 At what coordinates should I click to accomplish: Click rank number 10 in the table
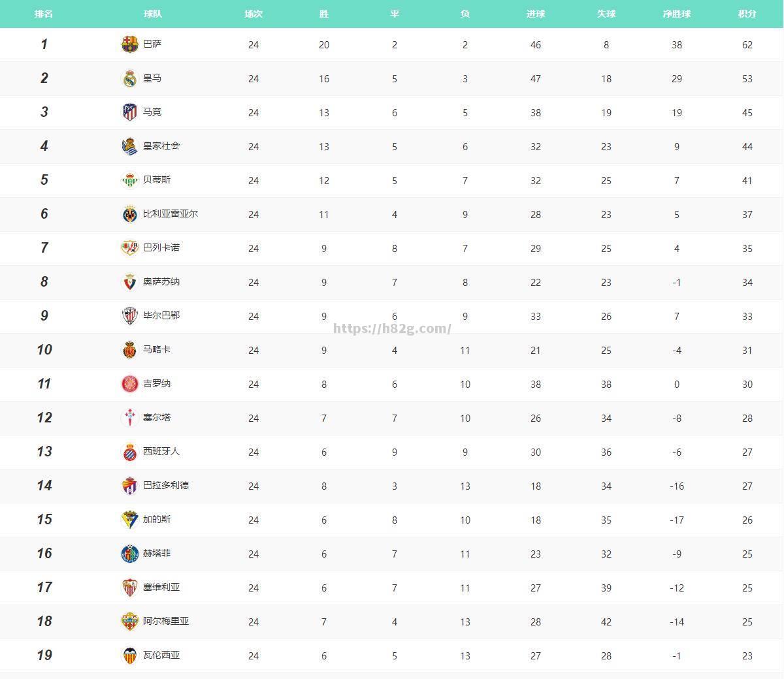pyautogui.click(x=44, y=350)
